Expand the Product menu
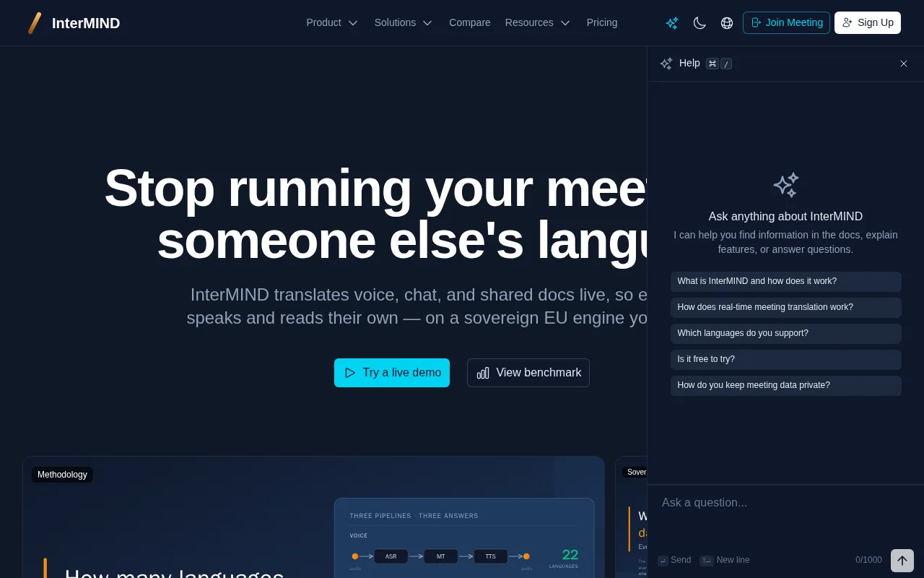The height and width of the screenshot is (578, 924). pos(332,22)
